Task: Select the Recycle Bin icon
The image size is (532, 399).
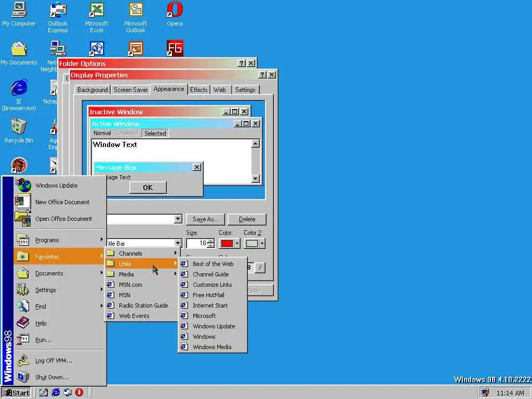Action: click(19, 131)
